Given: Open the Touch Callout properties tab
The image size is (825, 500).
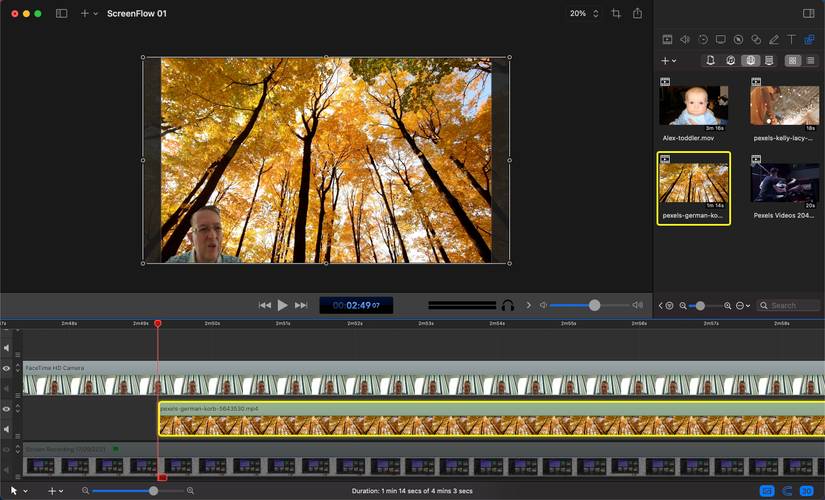Looking at the screenshot, I should pos(756,39).
